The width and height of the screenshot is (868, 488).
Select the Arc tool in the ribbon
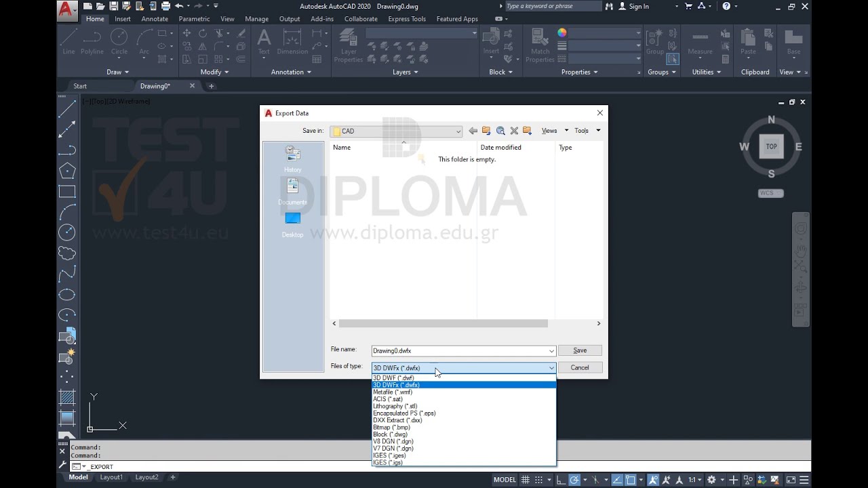tap(144, 42)
